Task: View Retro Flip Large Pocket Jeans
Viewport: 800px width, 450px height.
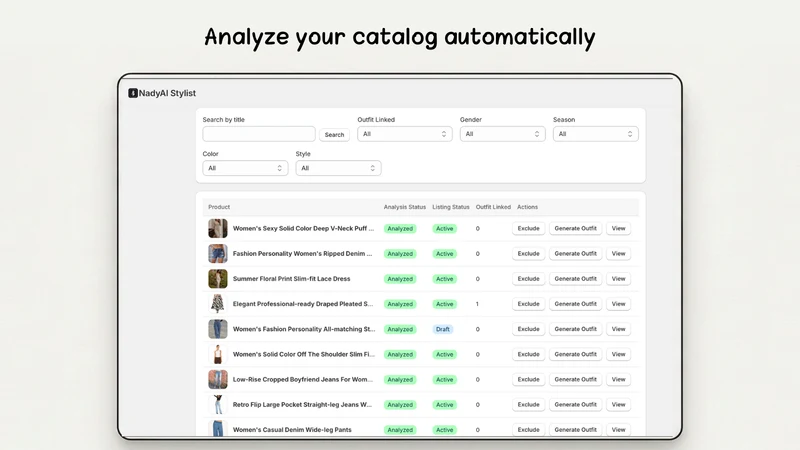Action: (618, 405)
